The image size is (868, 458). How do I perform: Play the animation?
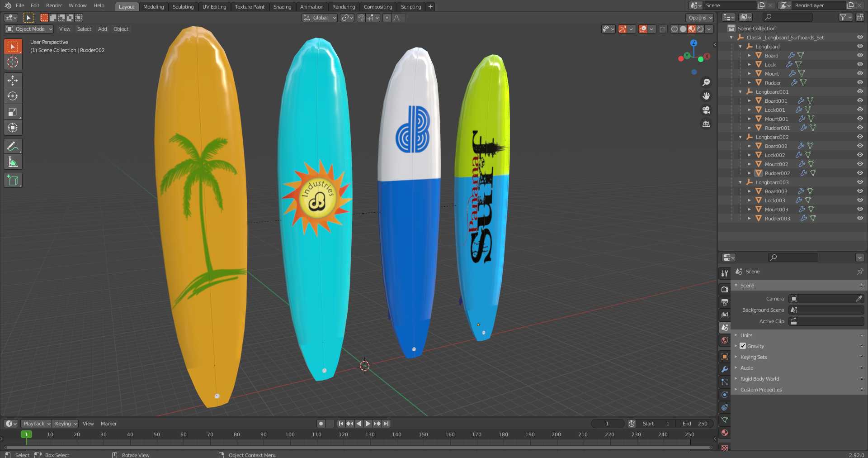(x=368, y=424)
